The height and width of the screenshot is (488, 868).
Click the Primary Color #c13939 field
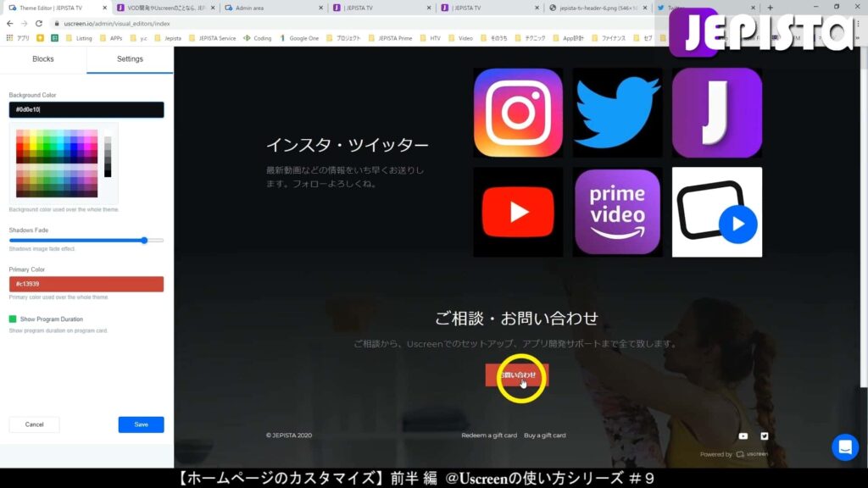pyautogui.click(x=86, y=284)
